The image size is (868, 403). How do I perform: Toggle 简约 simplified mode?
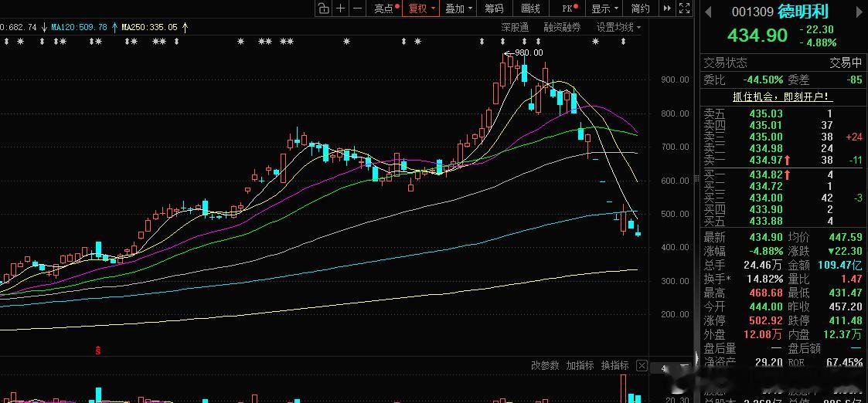coord(640,8)
